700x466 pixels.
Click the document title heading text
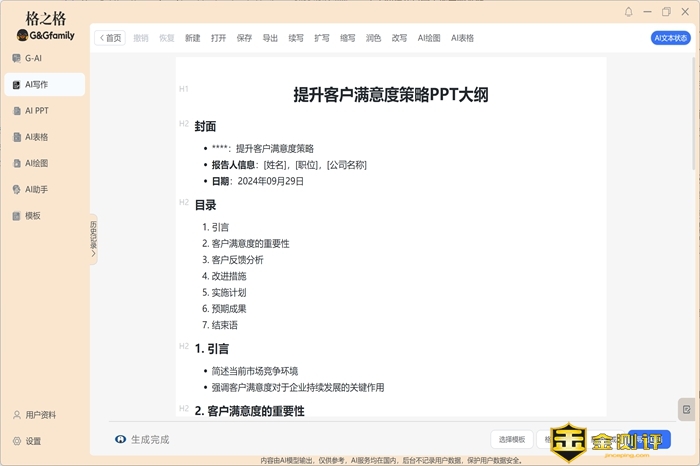coord(390,95)
